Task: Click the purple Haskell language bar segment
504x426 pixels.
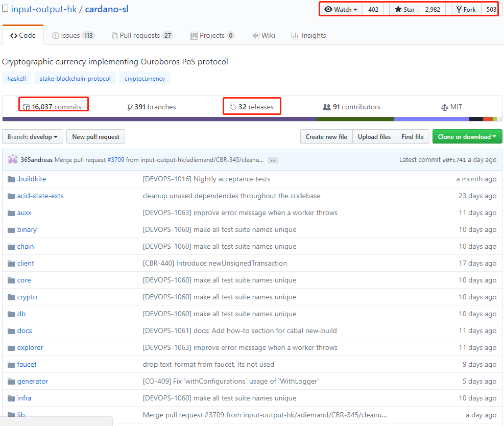Action: [159, 119]
